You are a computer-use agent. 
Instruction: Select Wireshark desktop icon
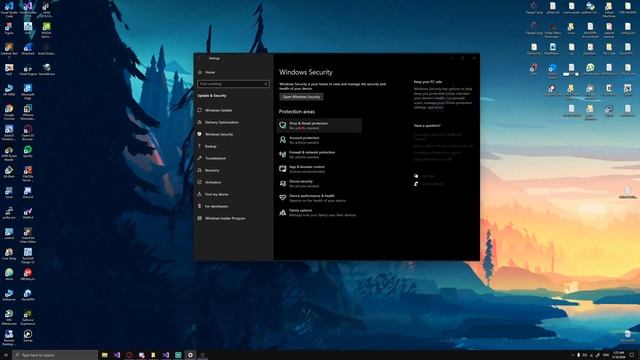tap(28, 49)
